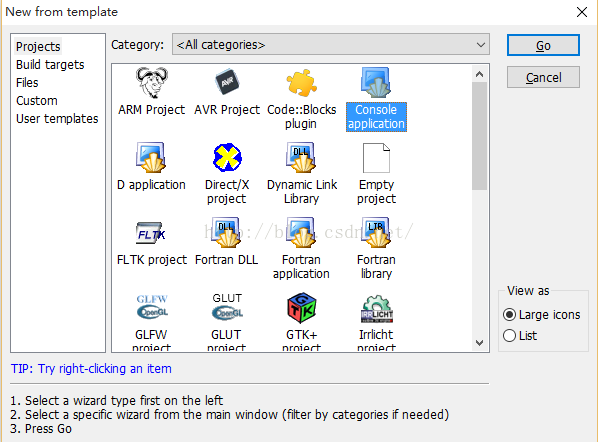This screenshot has width=598, height=442.
Task: Open the Category dropdown list
Action: pos(331,45)
